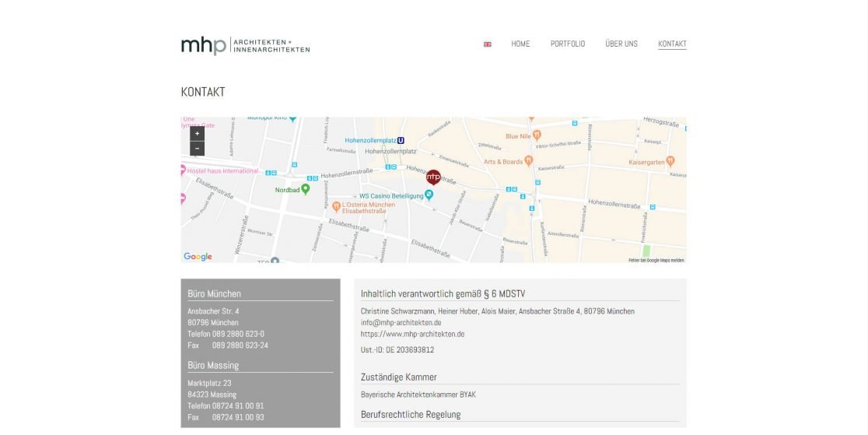868x435 pixels.
Task: Click 'Fehler bei Google Maps melden' link
Action: click(656, 260)
